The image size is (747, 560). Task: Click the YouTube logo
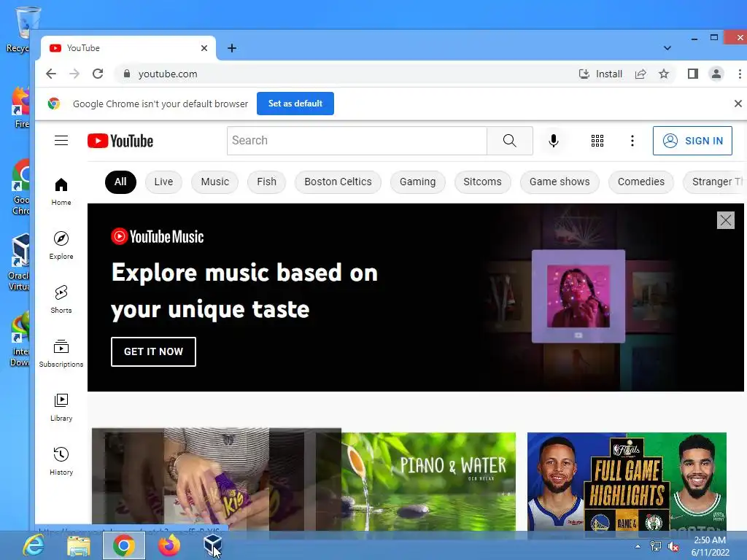[x=120, y=141]
